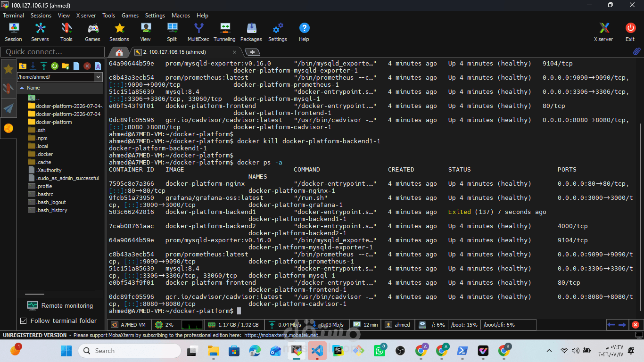The width and height of the screenshot is (644, 362).
Task: Select the 100.127.106.15 (ahmed) session tab
Action: coord(185,52)
